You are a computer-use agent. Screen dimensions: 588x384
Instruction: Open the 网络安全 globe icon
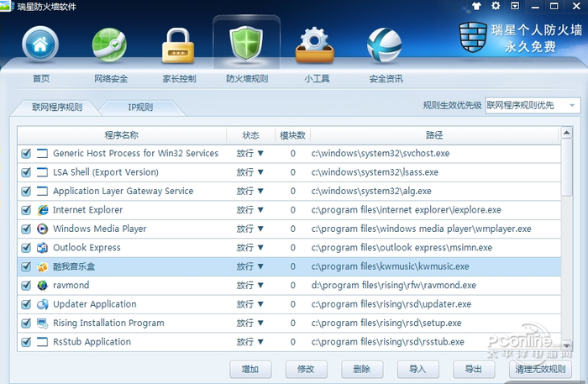(x=109, y=45)
